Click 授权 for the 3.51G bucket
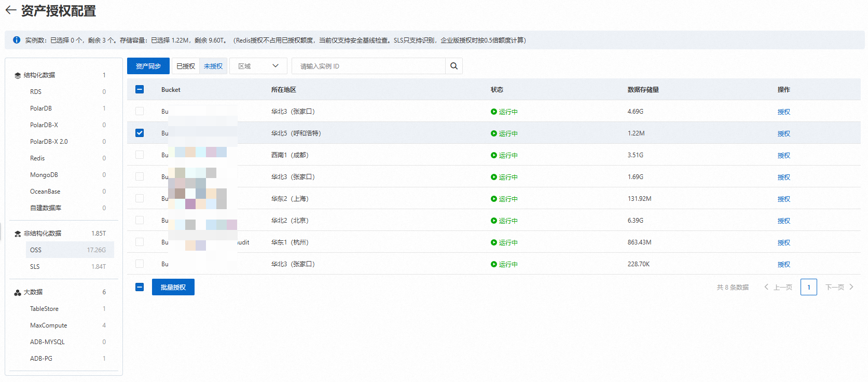This screenshot has height=382, width=868. [x=783, y=155]
